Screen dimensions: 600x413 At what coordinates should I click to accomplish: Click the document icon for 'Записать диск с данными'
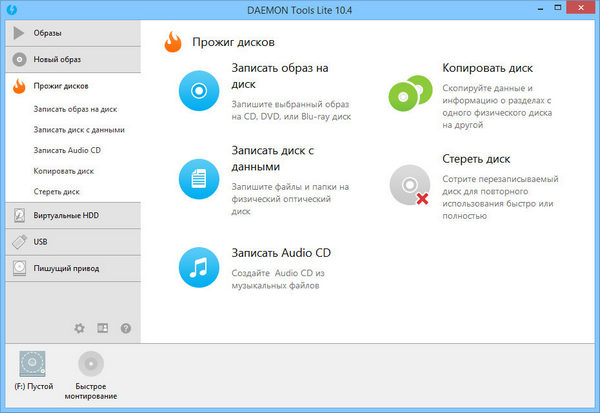point(198,180)
